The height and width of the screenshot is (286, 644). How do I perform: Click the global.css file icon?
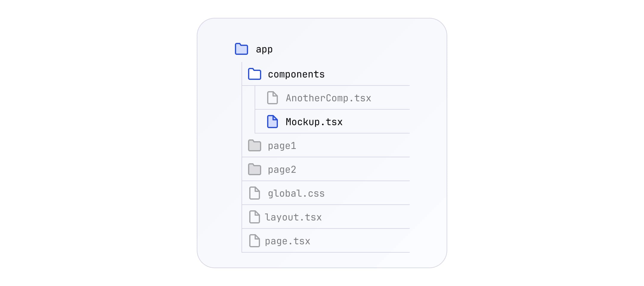[254, 193]
